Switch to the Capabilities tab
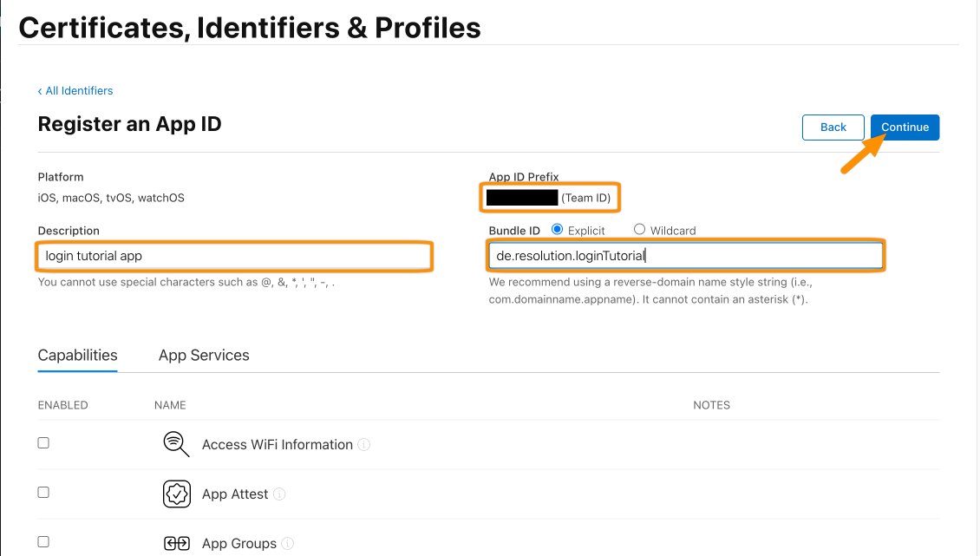Image resolution: width=980 pixels, height=556 pixels. tap(77, 356)
